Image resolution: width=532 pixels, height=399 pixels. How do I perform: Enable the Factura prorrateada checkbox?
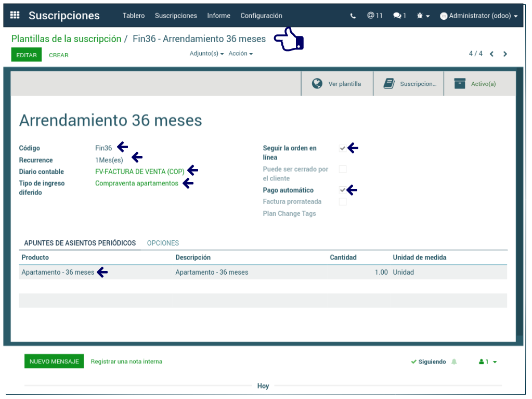[343, 202]
